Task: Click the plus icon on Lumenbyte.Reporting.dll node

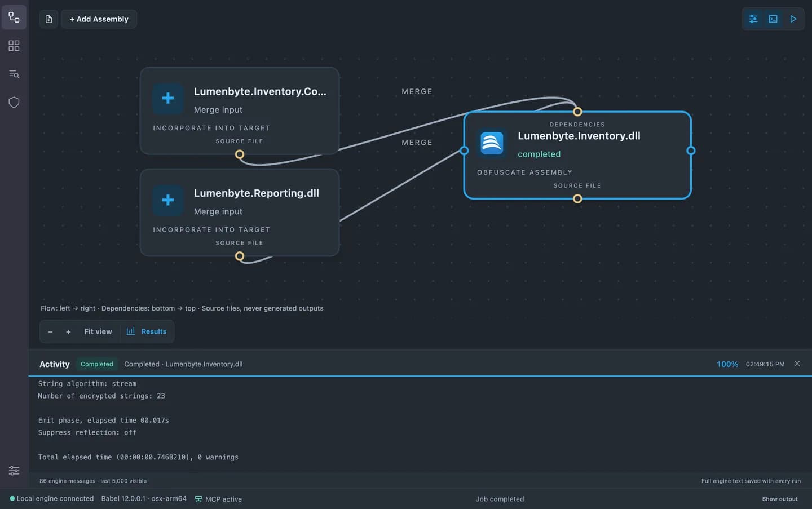Action: point(168,200)
